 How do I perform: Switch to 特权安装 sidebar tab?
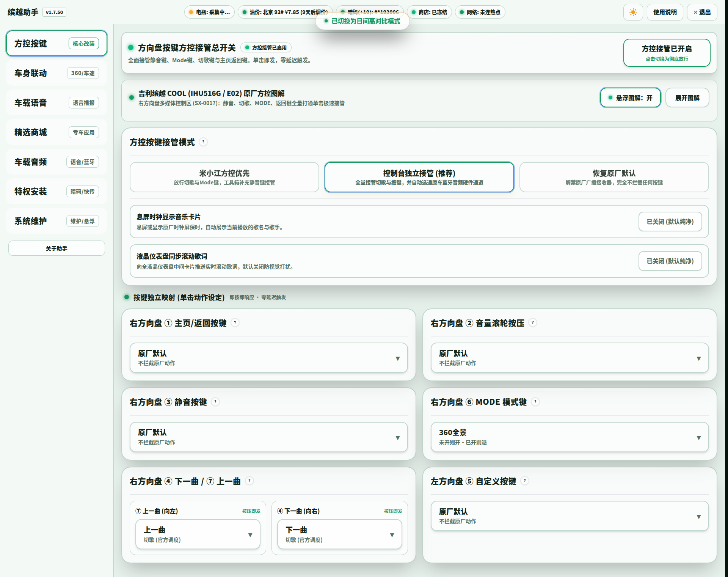point(56,191)
